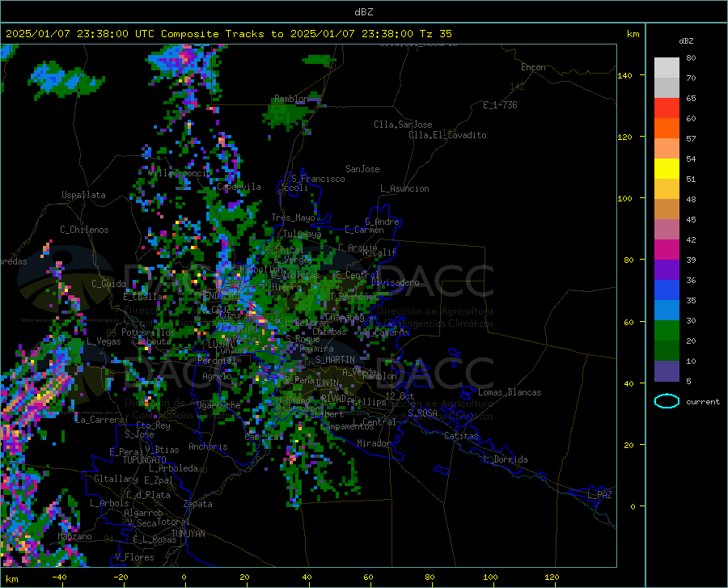Click the Clla.El_Cavadito label

(447, 135)
